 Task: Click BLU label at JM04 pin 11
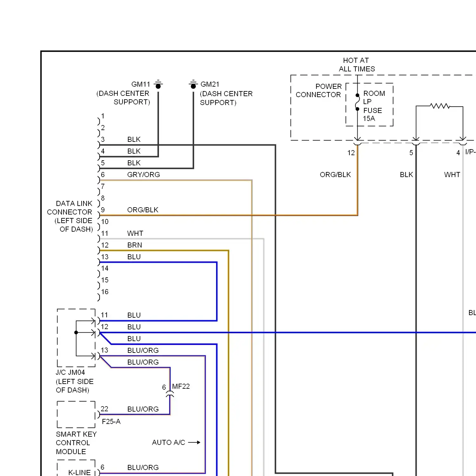(134, 315)
